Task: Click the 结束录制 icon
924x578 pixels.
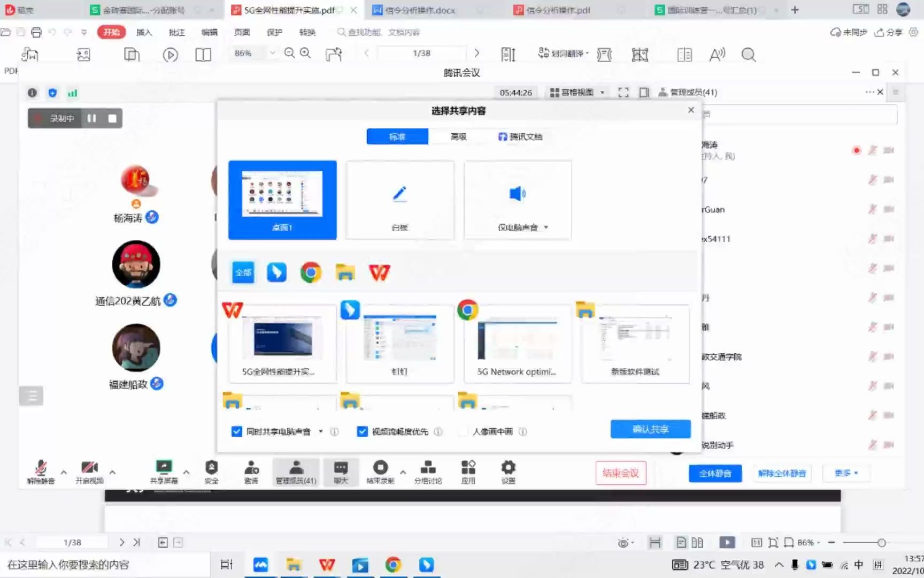Action: coord(380,471)
